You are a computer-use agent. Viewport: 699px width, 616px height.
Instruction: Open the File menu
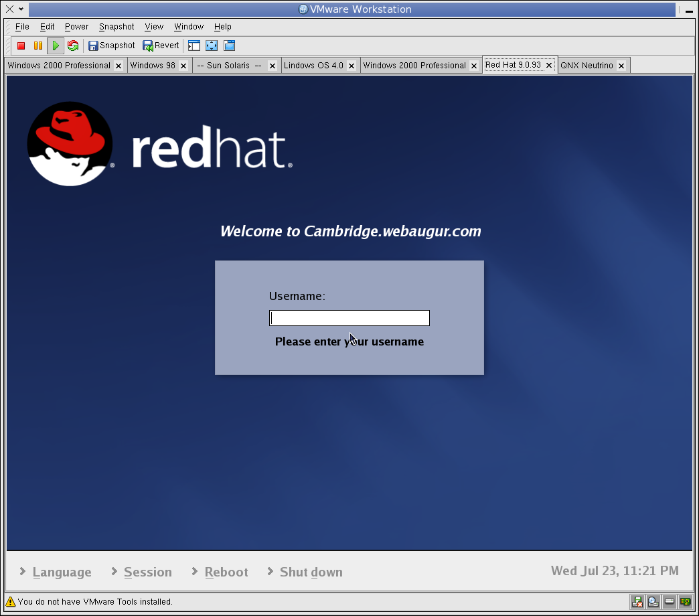point(22,27)
